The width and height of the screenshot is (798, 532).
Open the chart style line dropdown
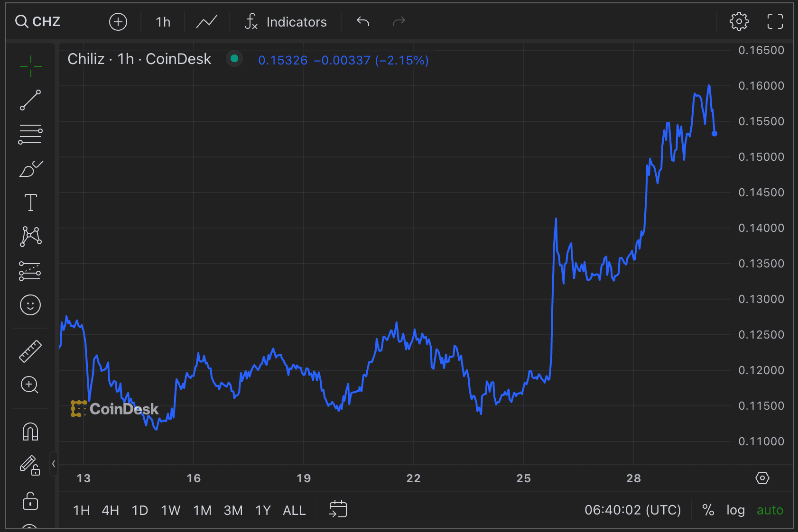tap(207, 22)
